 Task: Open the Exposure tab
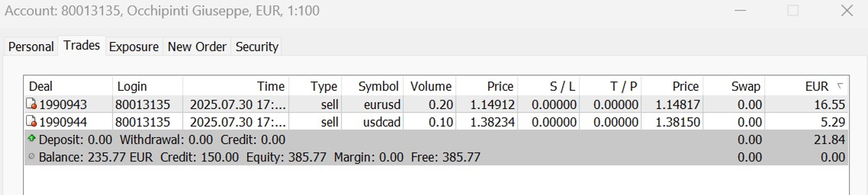tap(134, 47)
